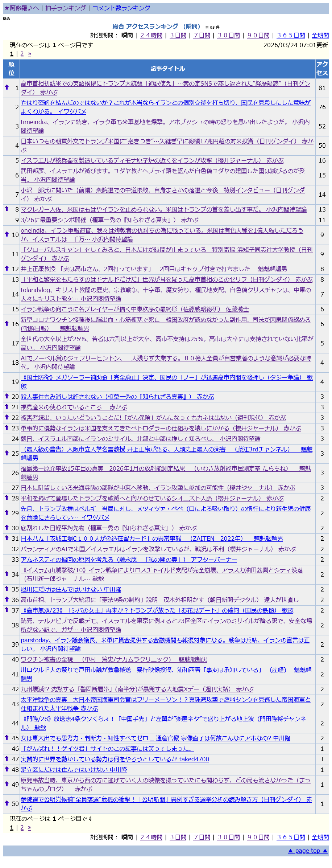Switch period to 24時間 at top
The width and height of the screenshot is (332, 868).
(x=151, y=35)
